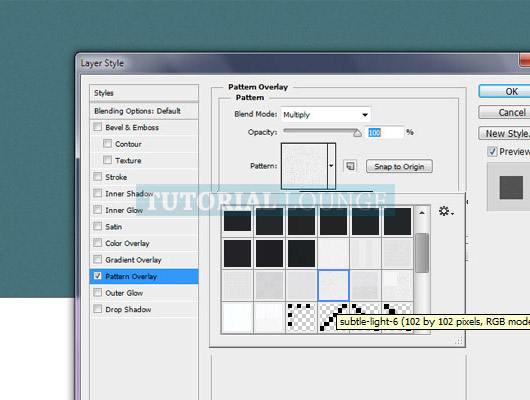Select the Pattern Overlay row label
Image resolution: width=530 pixels, height=400 pixels.
pyautogui.click(x=131, y=277)
